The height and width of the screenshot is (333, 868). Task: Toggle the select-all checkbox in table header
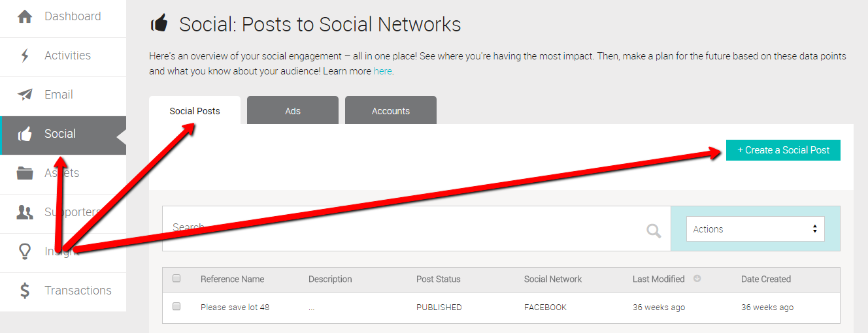point(176,278)
